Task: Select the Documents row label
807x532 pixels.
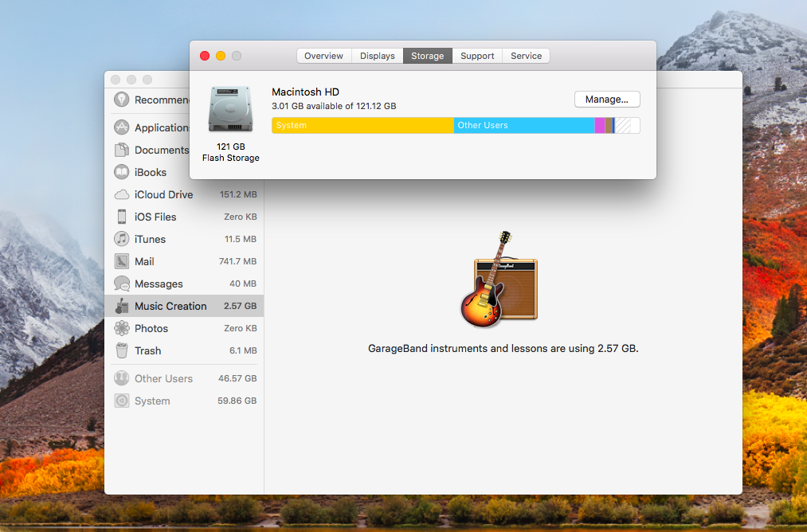Action: point(162,151)
